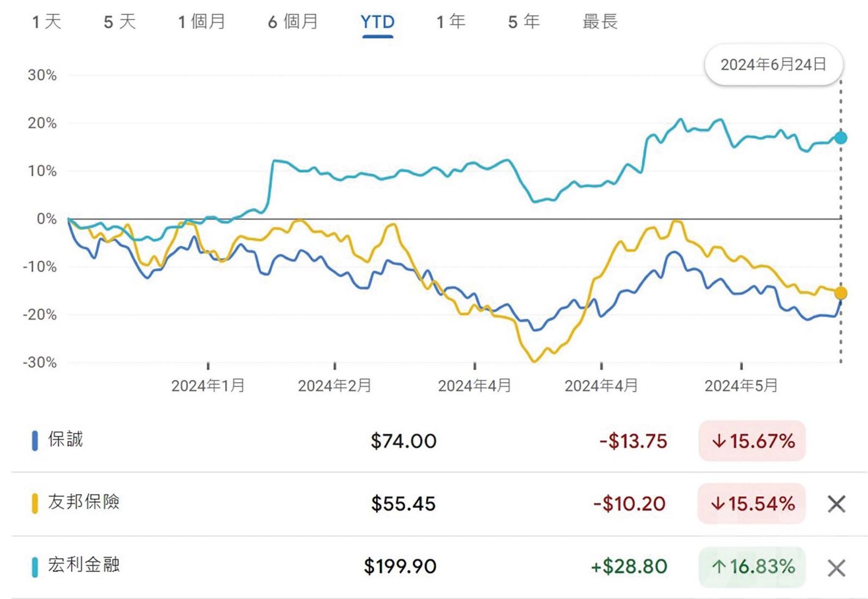Click the -$10.20 change value

click(629, 504)
